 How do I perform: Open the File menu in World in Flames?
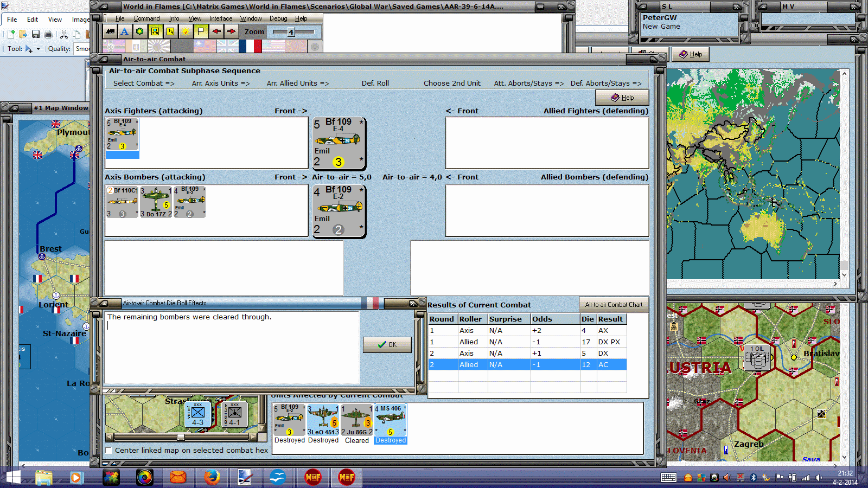coord(120,18)
